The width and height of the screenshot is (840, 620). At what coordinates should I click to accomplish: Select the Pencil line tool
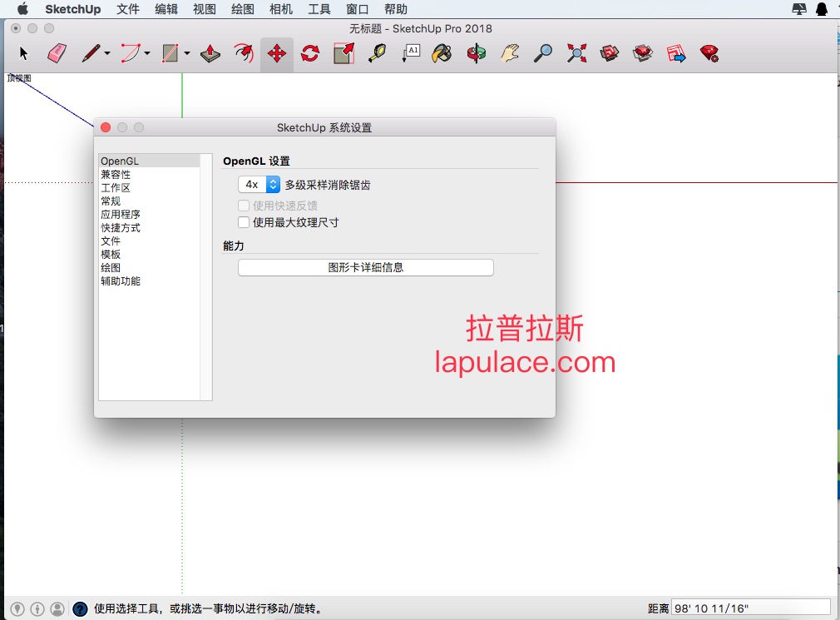point(91,53)
